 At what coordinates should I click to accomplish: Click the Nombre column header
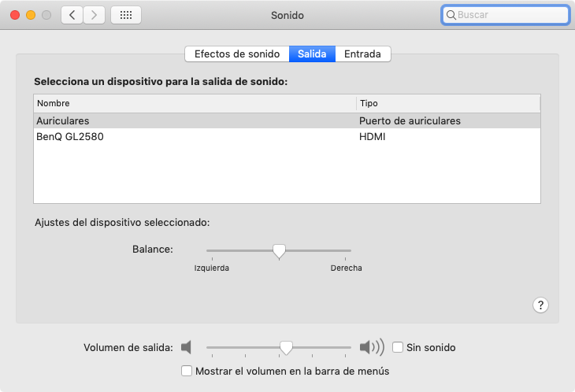coord(195,103)
